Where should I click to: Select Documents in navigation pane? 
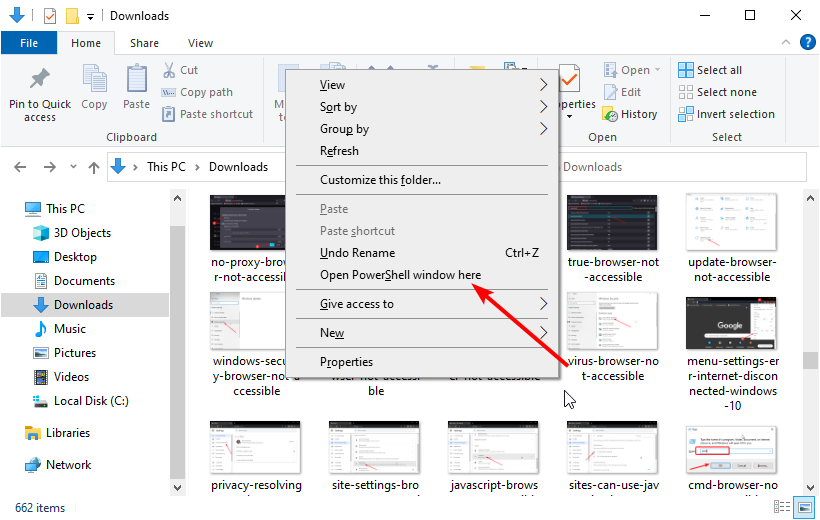[x=74, y=281]
